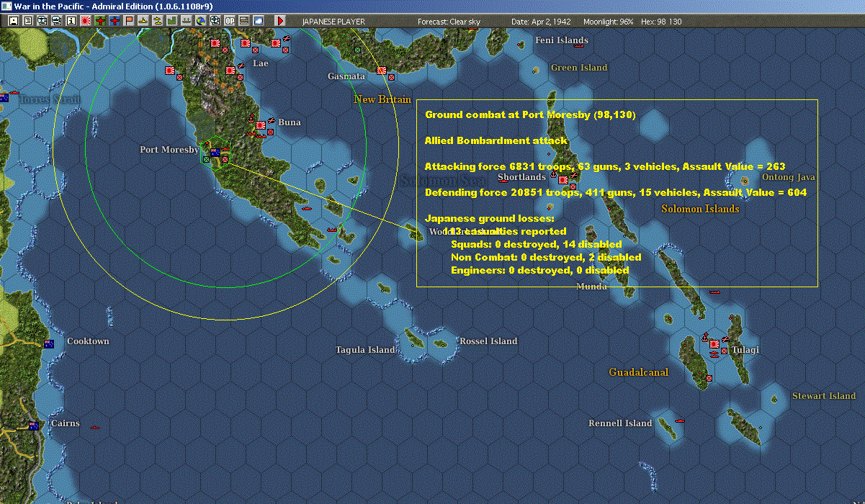Image resolution: width=865 pixels, height=504 pixels.
Task: Select the Japanese flag base at Gasmata
Action: tap(381, 71)
